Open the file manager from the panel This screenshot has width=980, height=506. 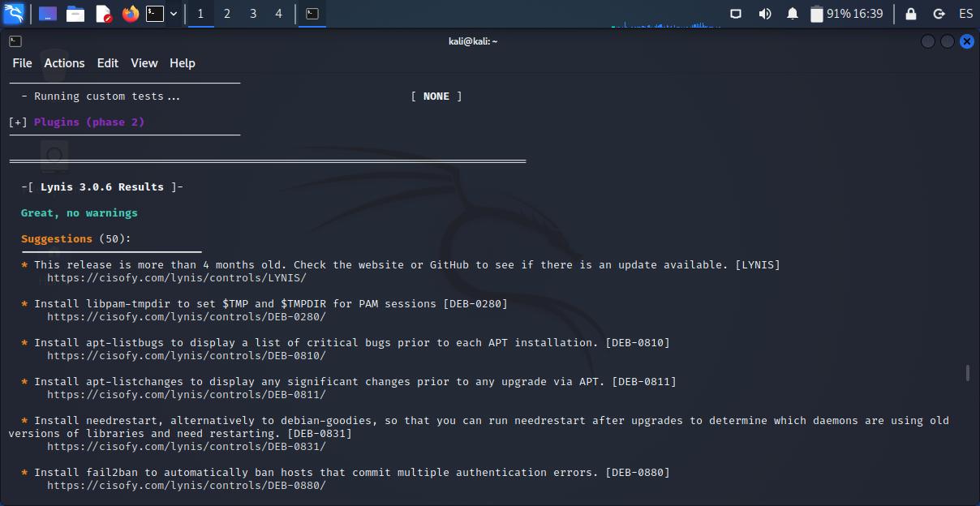75,14
